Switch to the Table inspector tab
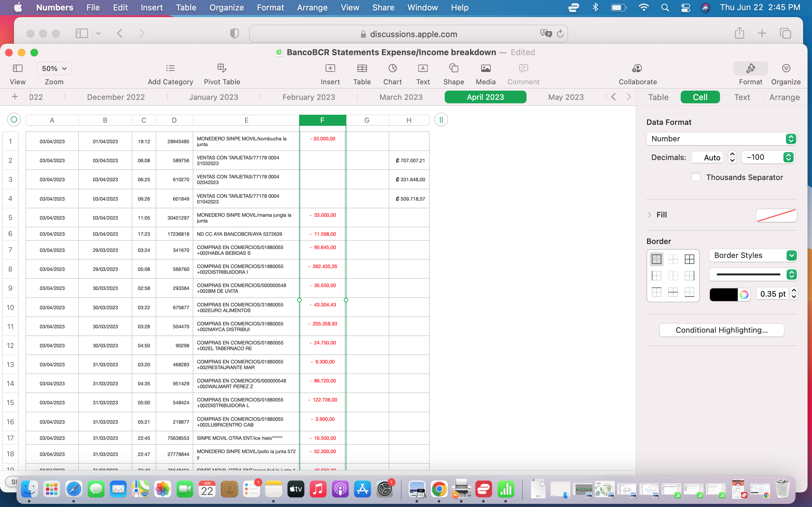 tap(658, 97)
